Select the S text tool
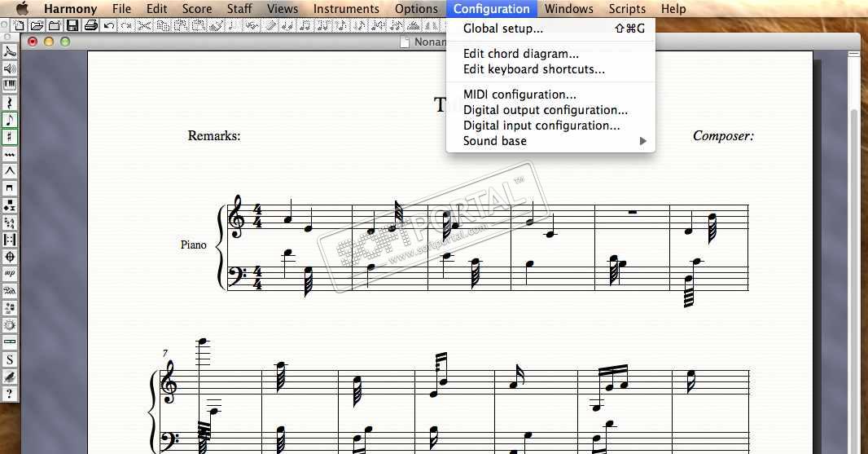The height and width of the screenshot is (454, 868). 10,359
